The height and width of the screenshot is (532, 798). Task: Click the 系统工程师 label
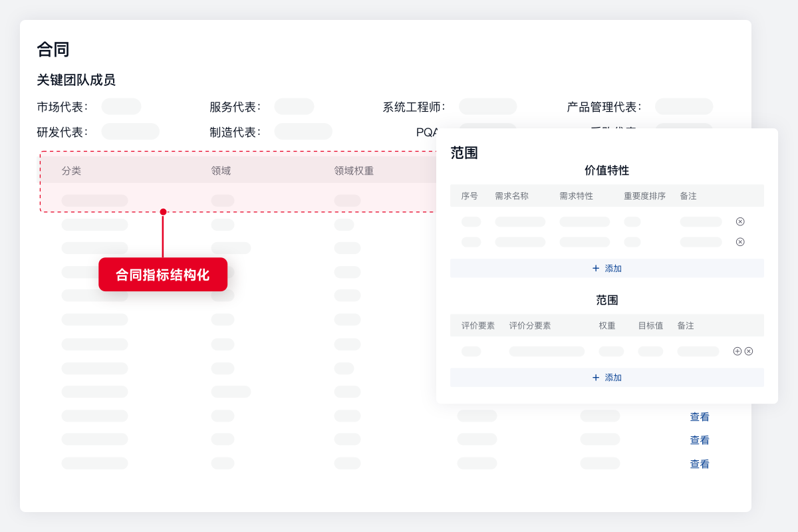414,107
